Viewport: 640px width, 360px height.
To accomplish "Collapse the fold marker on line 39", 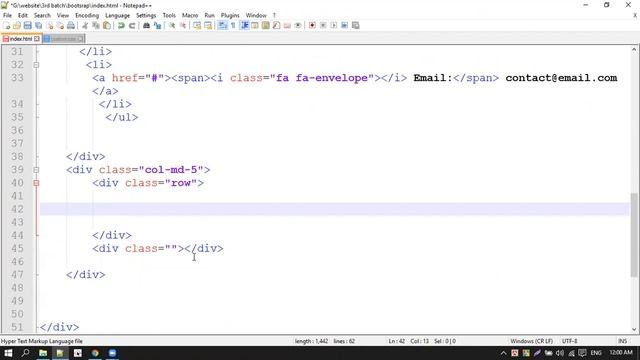I will click(36, 170).
